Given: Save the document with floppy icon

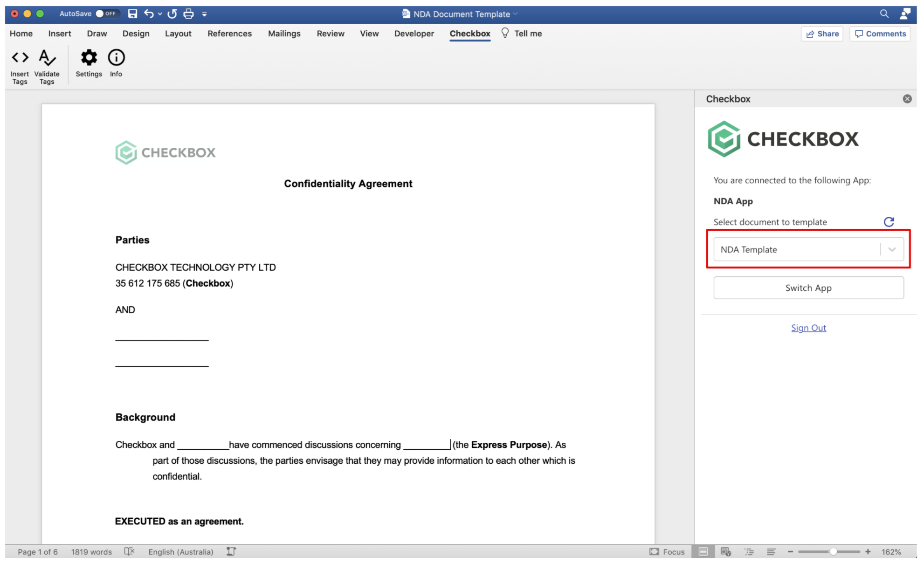Looking at the screenshot, I should click(x=133, y=14).
